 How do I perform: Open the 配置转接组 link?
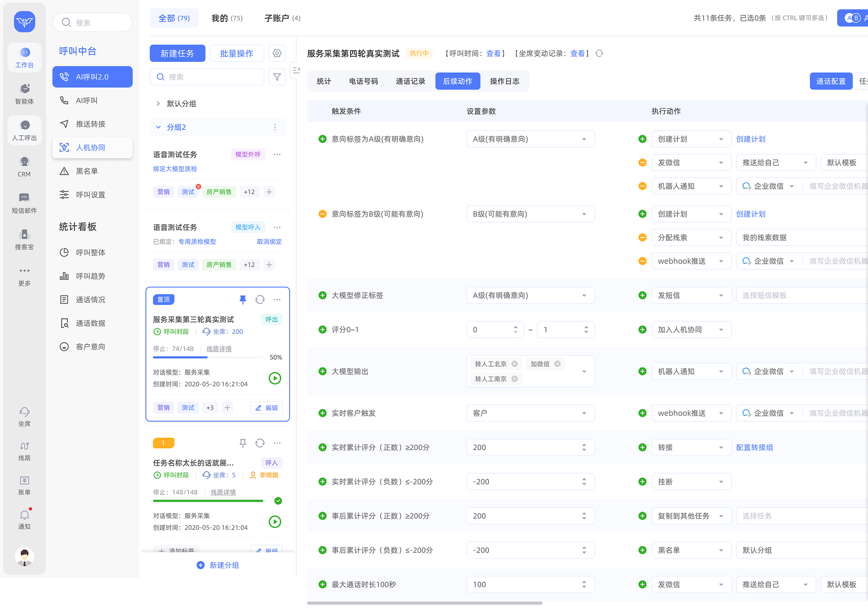click(x=755, y=447)
